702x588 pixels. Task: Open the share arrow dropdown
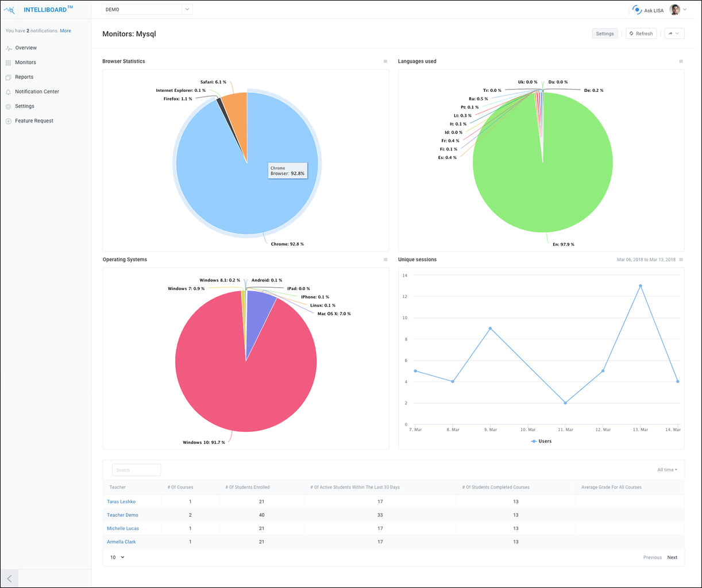(x=674, y=34)
